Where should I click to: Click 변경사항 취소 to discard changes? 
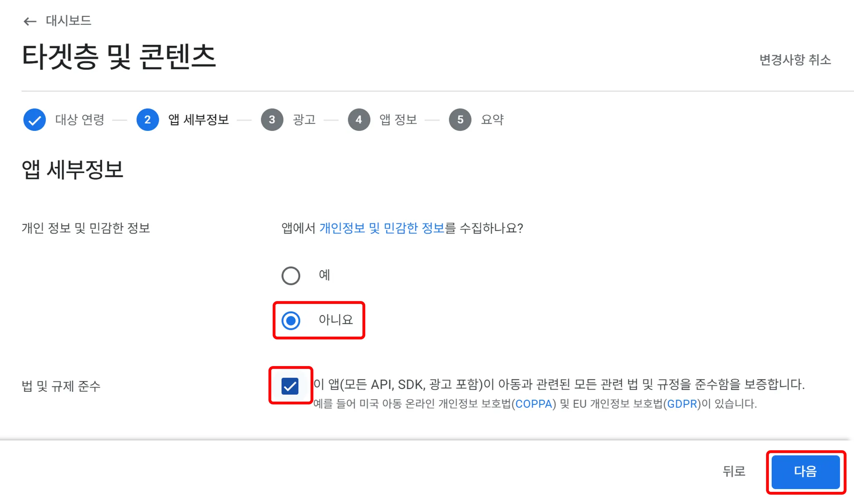pos(795,60)
